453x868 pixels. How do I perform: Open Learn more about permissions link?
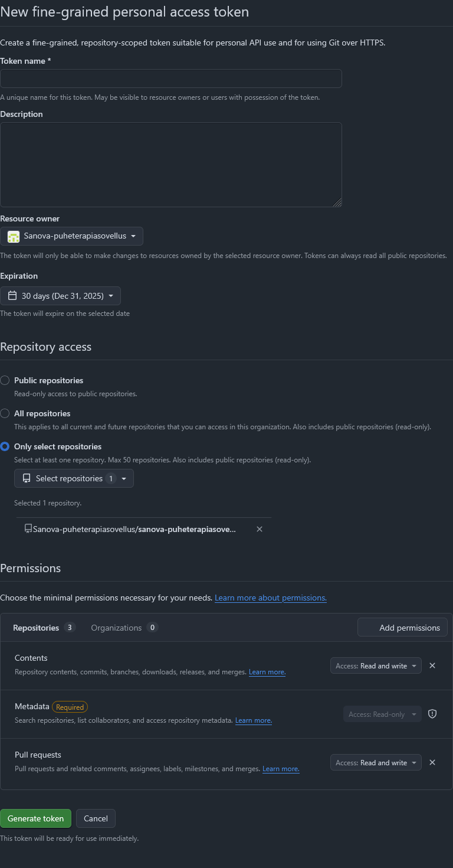[x=270, y=598]
